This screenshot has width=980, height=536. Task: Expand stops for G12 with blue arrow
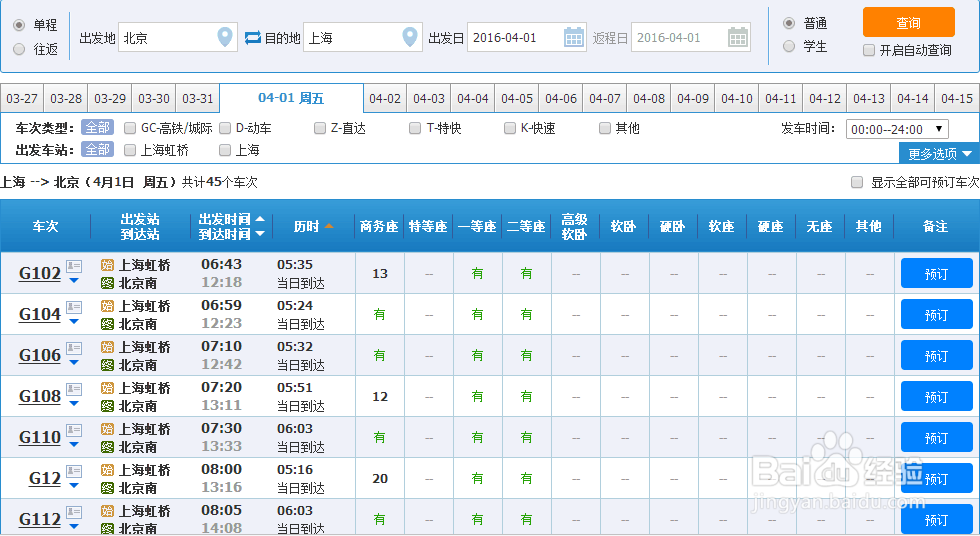coord(74,485)
